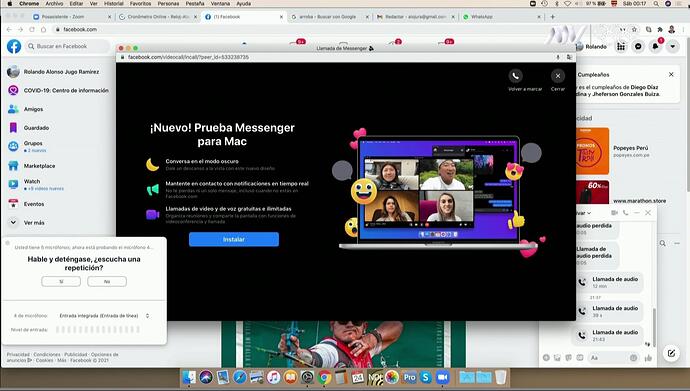
Task: Switch to the Cronómetro Online tab
Action: [x=158, y=17]
